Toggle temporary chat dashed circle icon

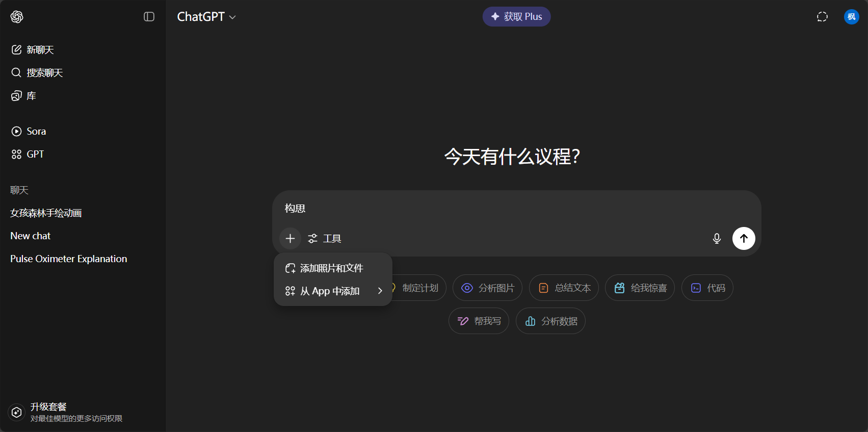(x=822, y=17)
